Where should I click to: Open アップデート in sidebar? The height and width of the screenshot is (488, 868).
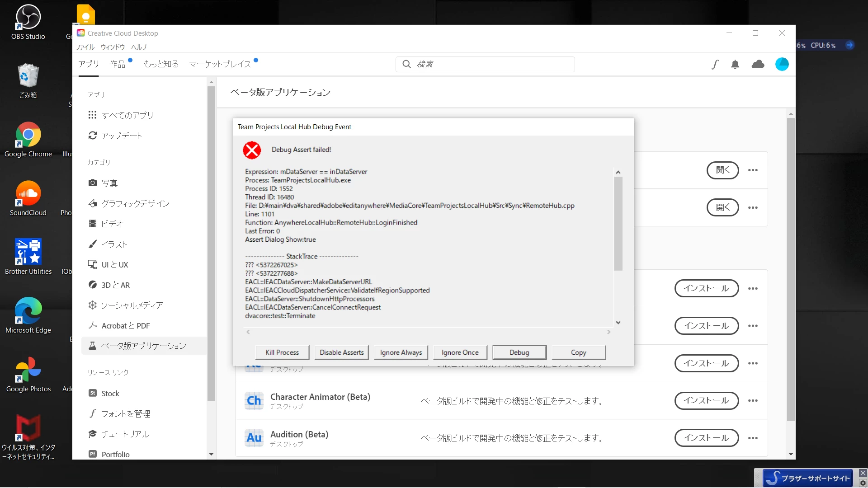pos(115,136)
